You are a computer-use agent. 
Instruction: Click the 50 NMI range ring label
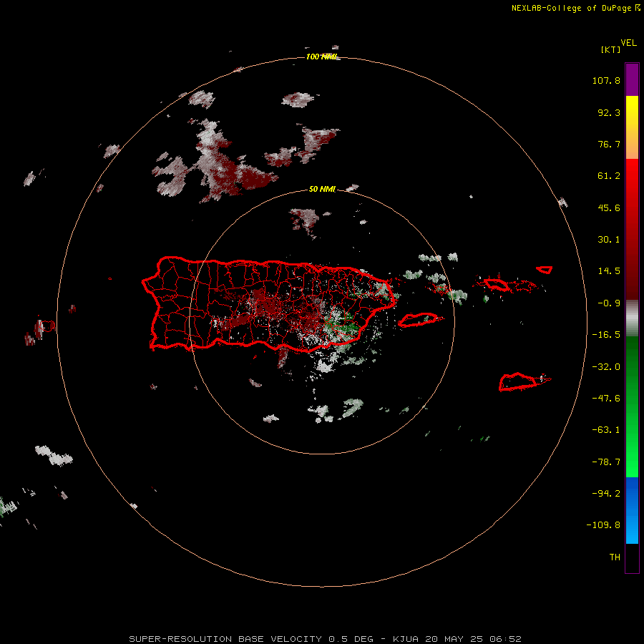tap(322, 190)
